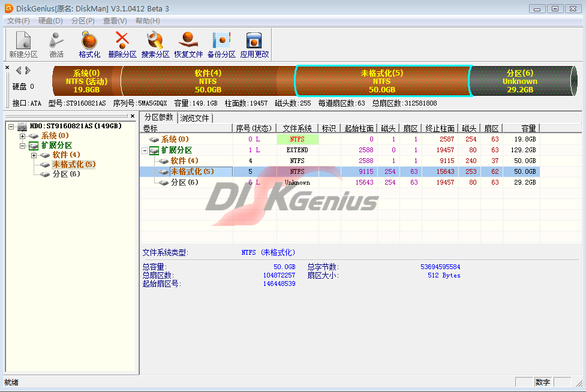Click the 容量 column header
Viewport: 586px width, 392px height.
[521, 128]
